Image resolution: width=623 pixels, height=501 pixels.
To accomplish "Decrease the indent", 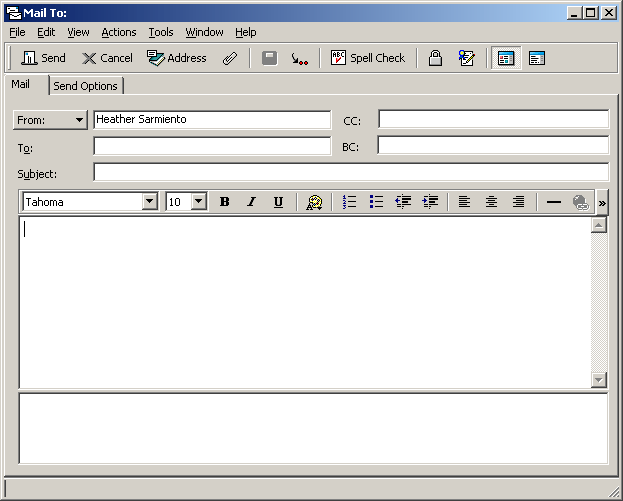I will click(x=403, y=202).
